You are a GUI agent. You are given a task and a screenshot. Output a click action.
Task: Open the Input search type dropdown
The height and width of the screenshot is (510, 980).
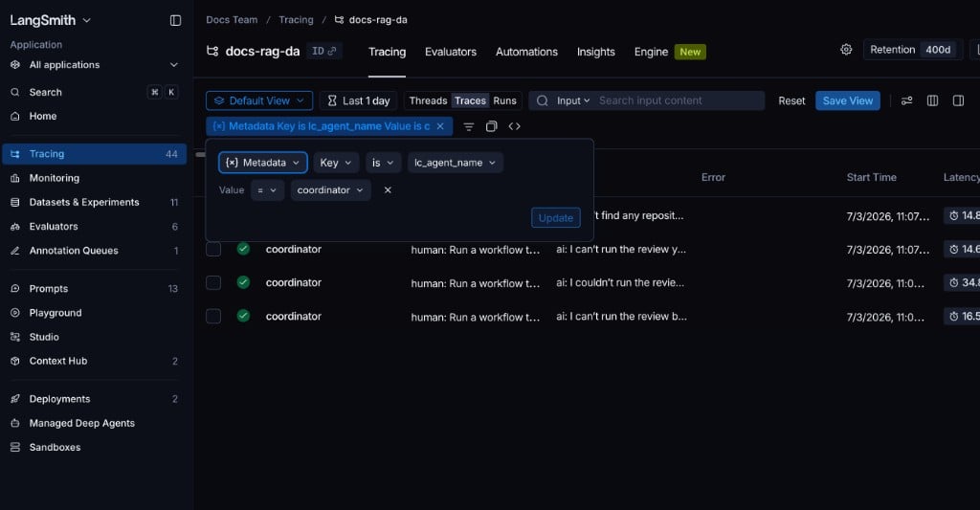(x=572, y=100)
